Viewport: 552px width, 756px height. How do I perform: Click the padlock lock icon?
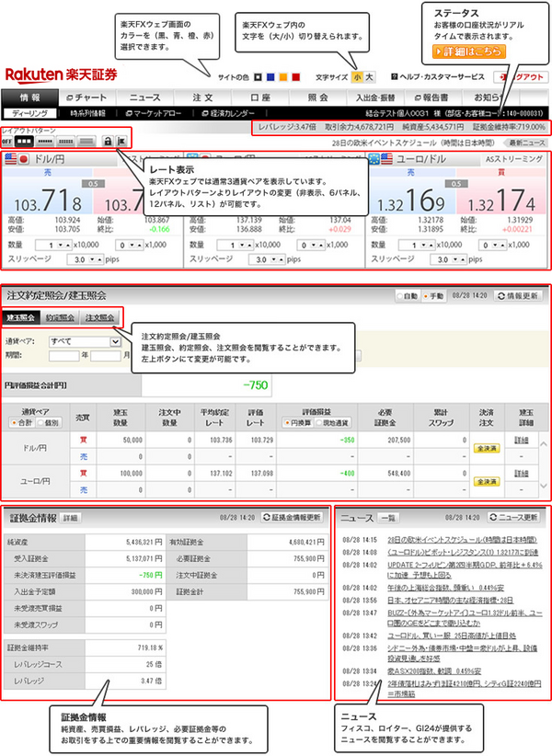pos(108,142)
